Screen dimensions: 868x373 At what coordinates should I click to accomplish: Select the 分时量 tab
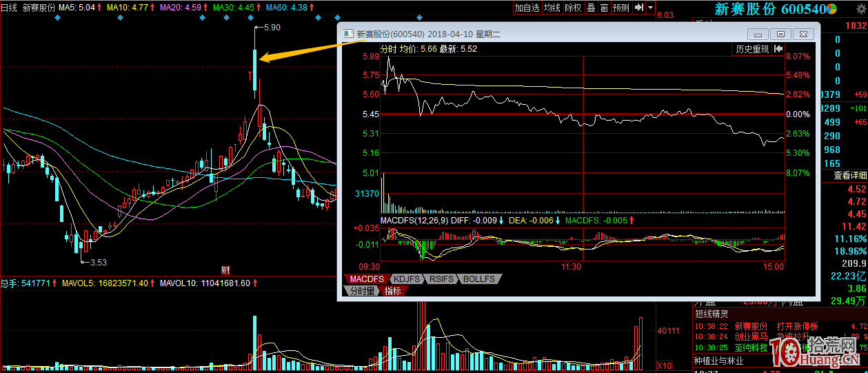click(x=363, y=291)
